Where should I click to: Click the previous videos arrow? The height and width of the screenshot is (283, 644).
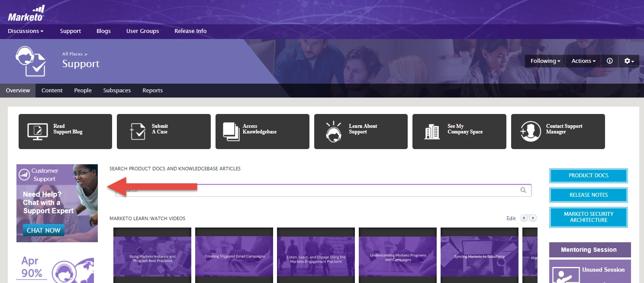[x=524, y=218]
